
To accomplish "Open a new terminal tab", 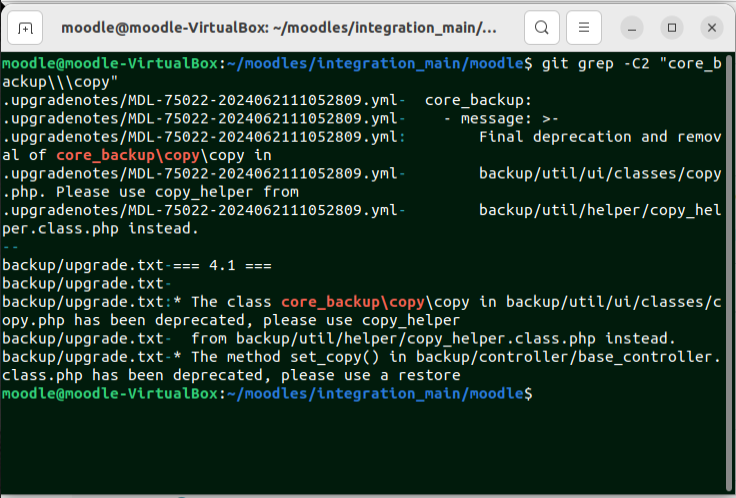I will tap(25, 28).
